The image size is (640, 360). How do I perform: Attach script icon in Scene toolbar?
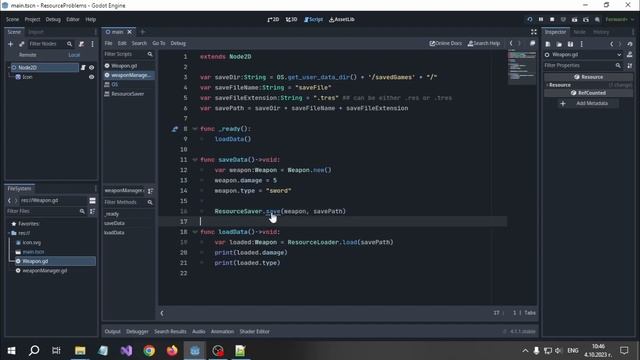[x=81, y=44]
